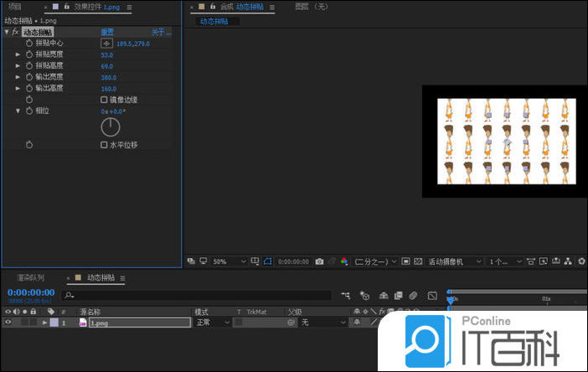Open the 50% zoom level dropdown
The width and height of the screenshot is (588, 372).
pyautogui.click(x=228, y=261)
